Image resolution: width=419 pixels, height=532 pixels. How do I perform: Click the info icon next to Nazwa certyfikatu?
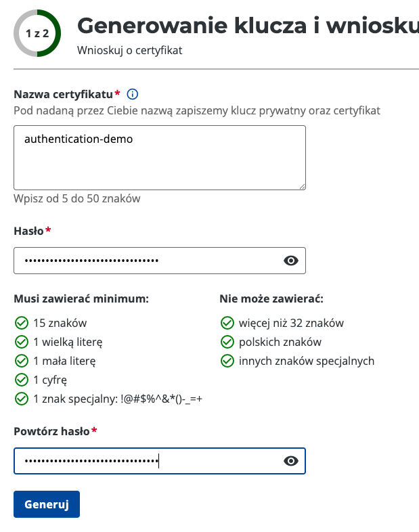133,94
